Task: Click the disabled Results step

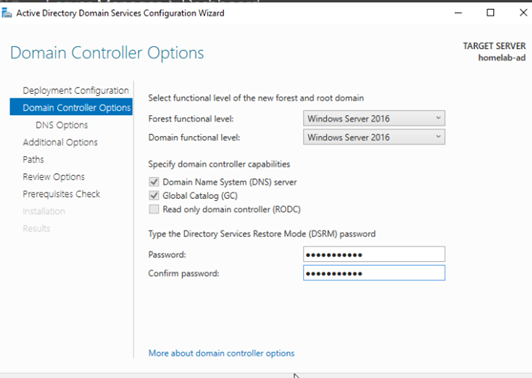Action: point(36,228)
